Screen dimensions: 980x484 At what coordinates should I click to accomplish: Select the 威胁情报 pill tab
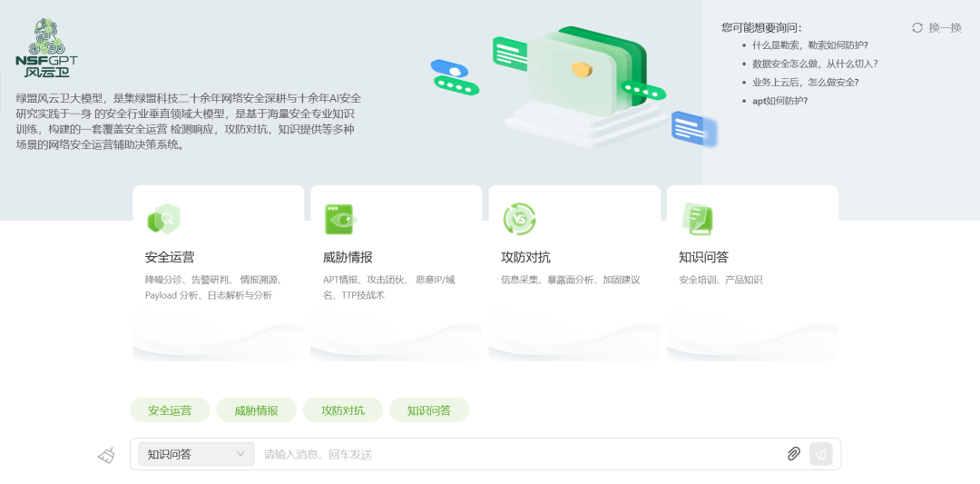coord(256,410)
